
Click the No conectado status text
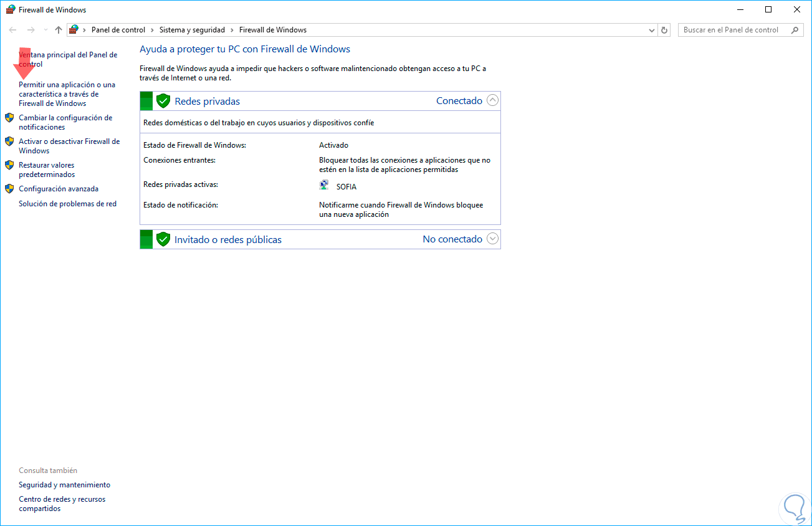452,239
